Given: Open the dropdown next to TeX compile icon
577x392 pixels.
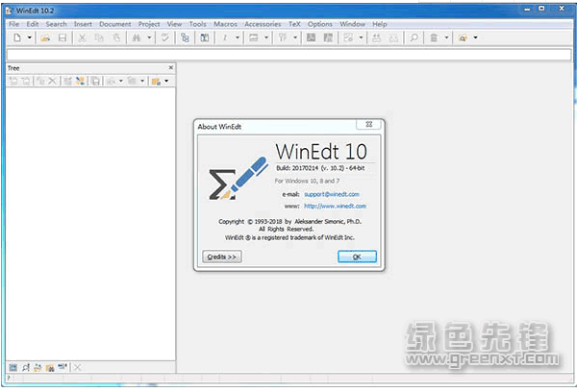Looking at the screenshot, I should [295, 37].
